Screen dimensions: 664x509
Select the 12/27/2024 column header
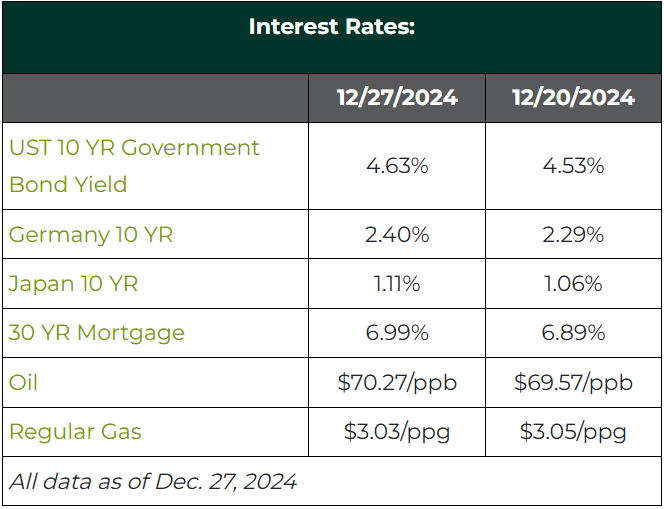coord(397,98)
